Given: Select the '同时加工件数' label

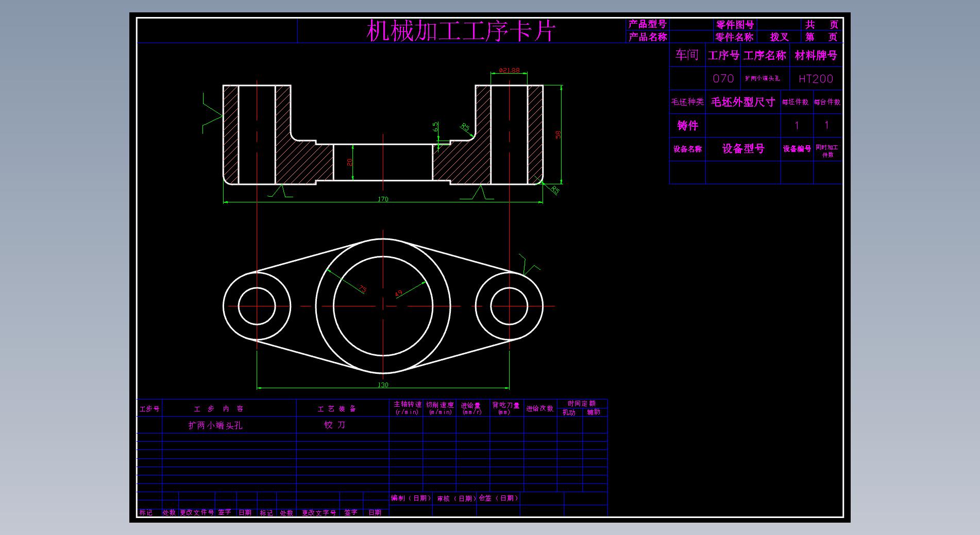Looking at the screenshot, I should point(827,151).
